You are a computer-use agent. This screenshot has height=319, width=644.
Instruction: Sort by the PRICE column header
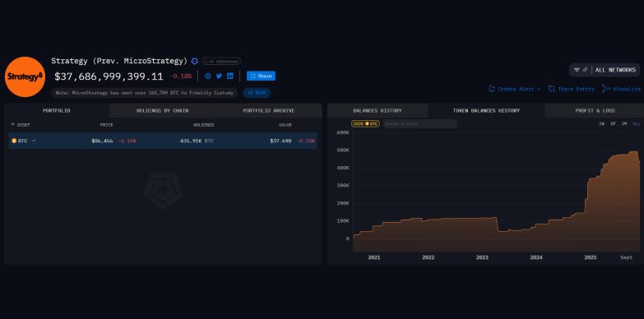(106, 125)
